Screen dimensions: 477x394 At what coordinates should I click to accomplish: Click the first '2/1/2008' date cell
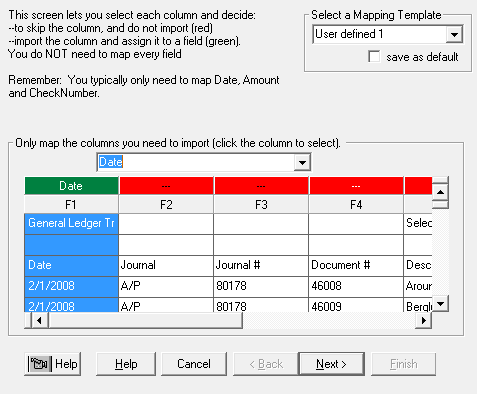tap(71, 286)
